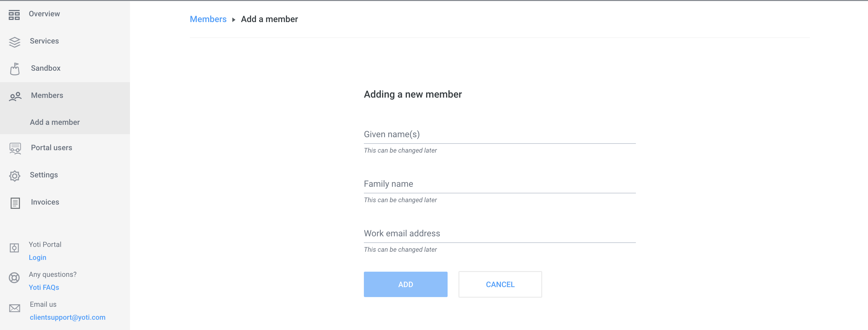This screenshot has height=330, width=868.
Task: Click the Overview grid icon
Action: pos(14,15)
